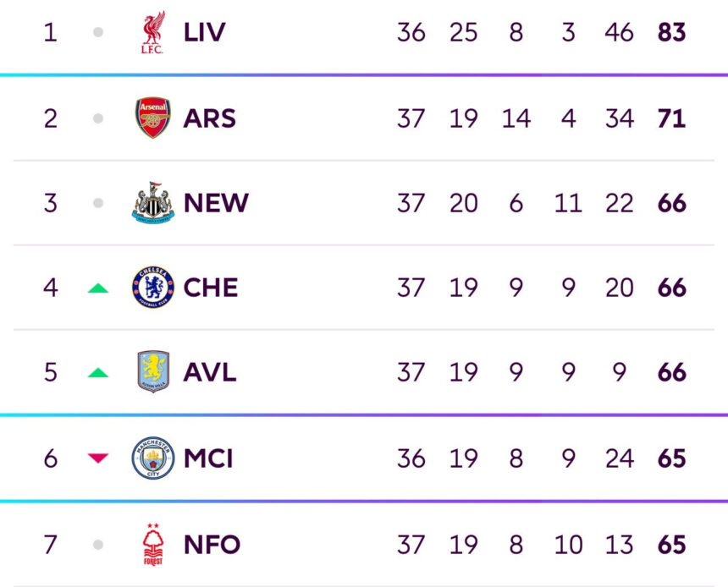This screenshot has width=728, height=587.
Task: Click the grey no-change dot beside LIV
Action: [98, 32]
